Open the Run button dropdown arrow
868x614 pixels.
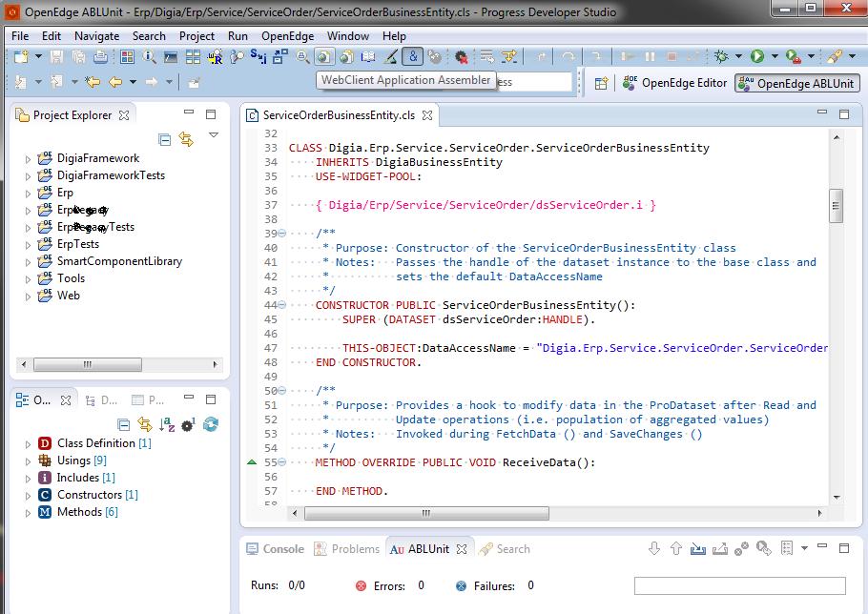tap(775, 56)
